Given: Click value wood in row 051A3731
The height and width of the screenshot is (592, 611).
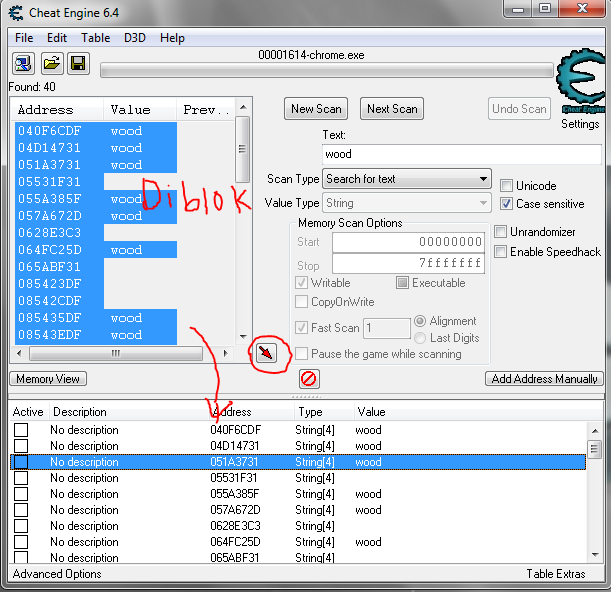Looking at the screenshot, I should 368,462.
